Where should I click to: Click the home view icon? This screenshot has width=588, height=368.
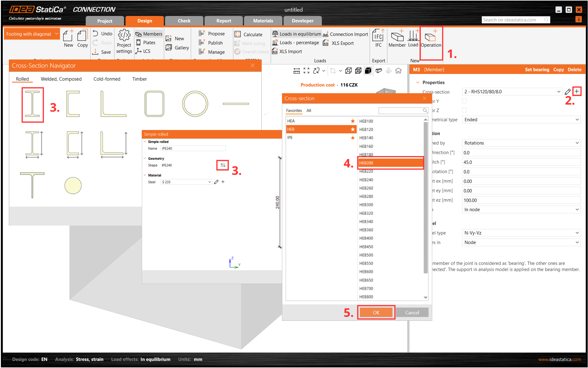pyautogui.click(x=398, y=71)
